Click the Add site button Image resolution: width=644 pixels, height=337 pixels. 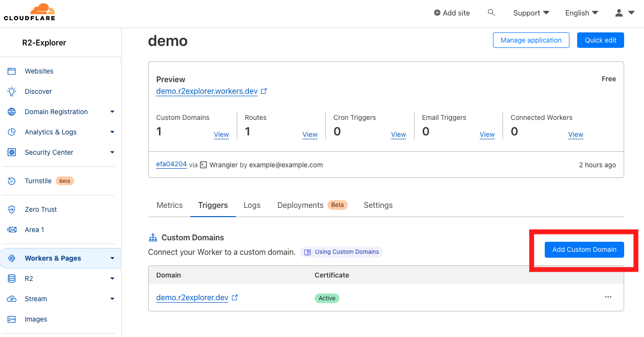452,13
